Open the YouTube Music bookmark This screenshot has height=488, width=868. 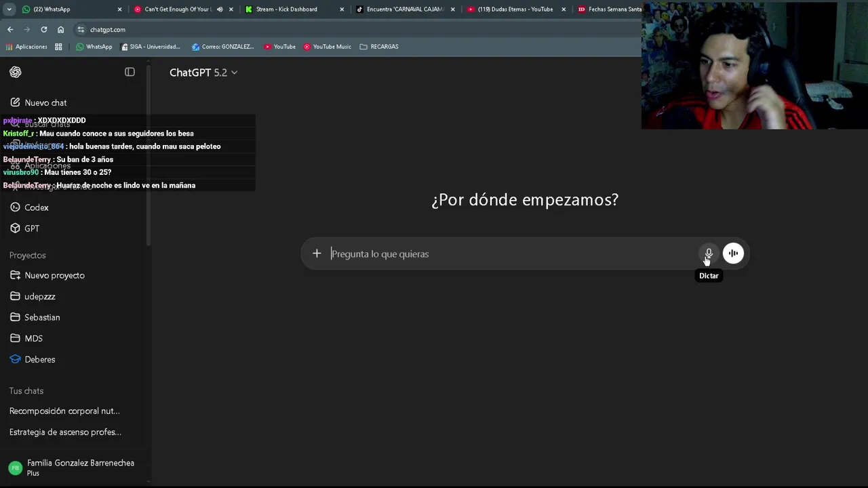(x=328, y=47)
